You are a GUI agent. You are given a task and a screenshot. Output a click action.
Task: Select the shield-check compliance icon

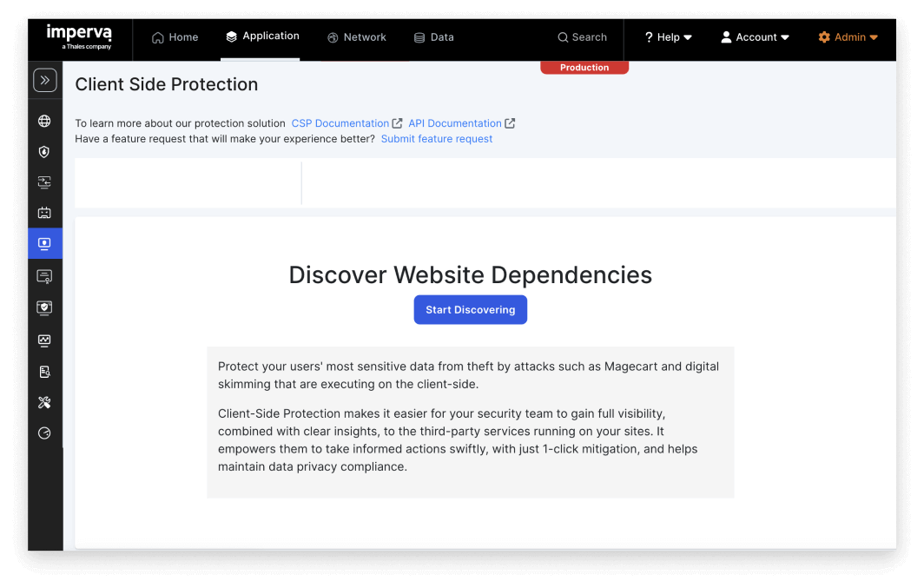point(44,307)
